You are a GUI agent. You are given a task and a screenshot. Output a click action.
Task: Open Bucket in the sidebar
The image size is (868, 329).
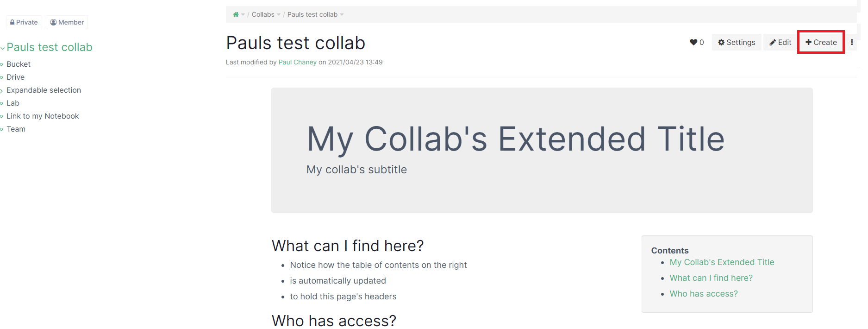tap(19, 64)
